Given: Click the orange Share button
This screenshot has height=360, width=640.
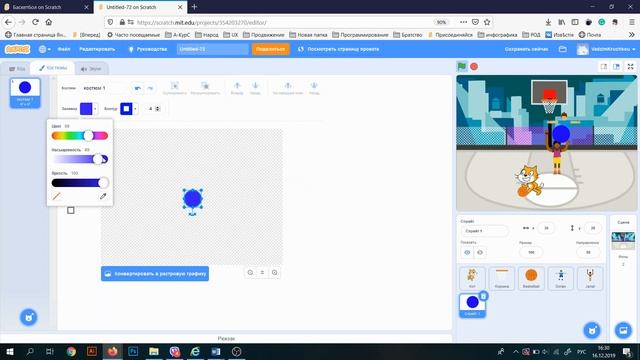Looking at the screenshot, I should tap(271, 49).
